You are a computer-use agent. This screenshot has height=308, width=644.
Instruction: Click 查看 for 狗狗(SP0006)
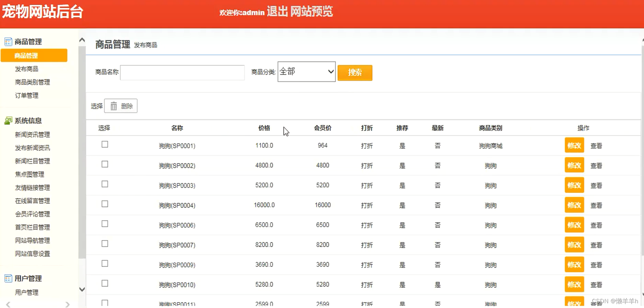click(596, 225)
